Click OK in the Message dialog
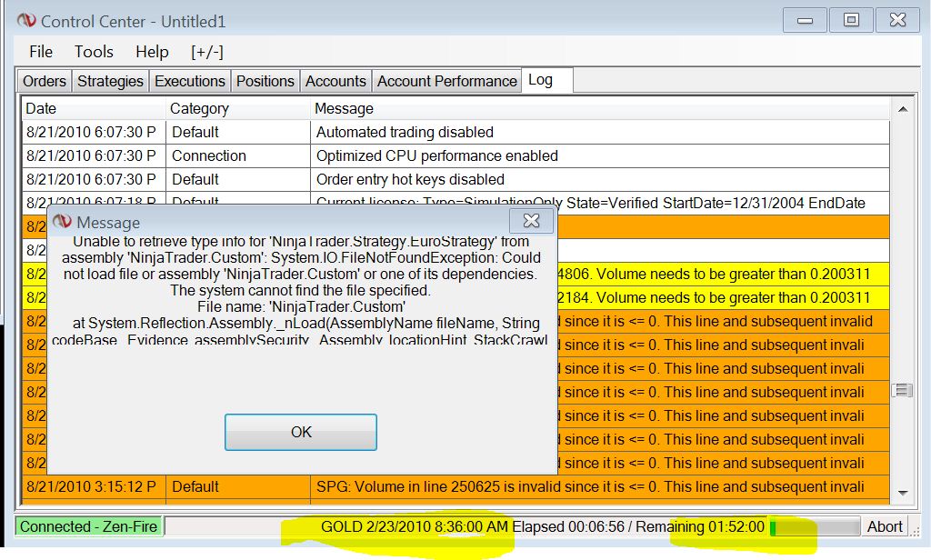The image size is (931, 560). tap(301, 432)
